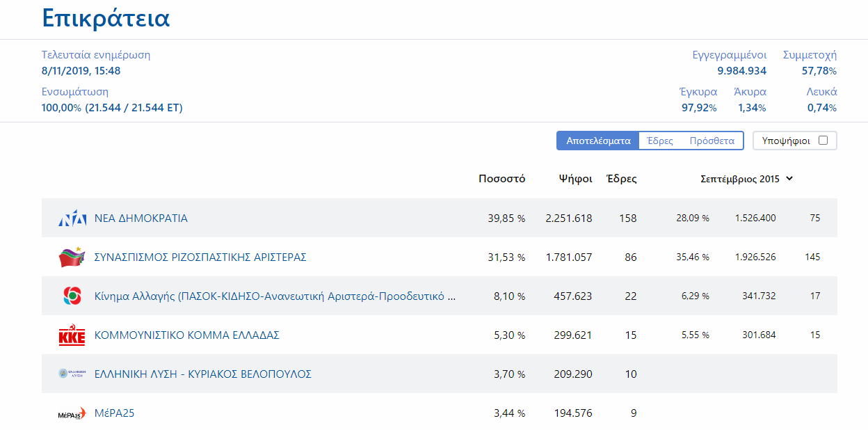
Task: Click the Νέα Δημοκρατία party logo
Action: coord(72,218)
